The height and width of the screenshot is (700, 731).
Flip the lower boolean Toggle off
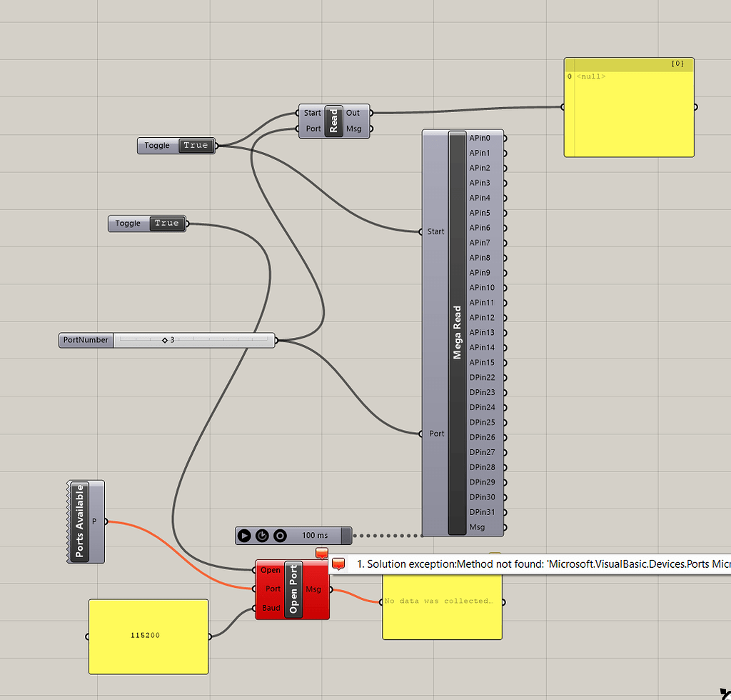tap(166, 223)
